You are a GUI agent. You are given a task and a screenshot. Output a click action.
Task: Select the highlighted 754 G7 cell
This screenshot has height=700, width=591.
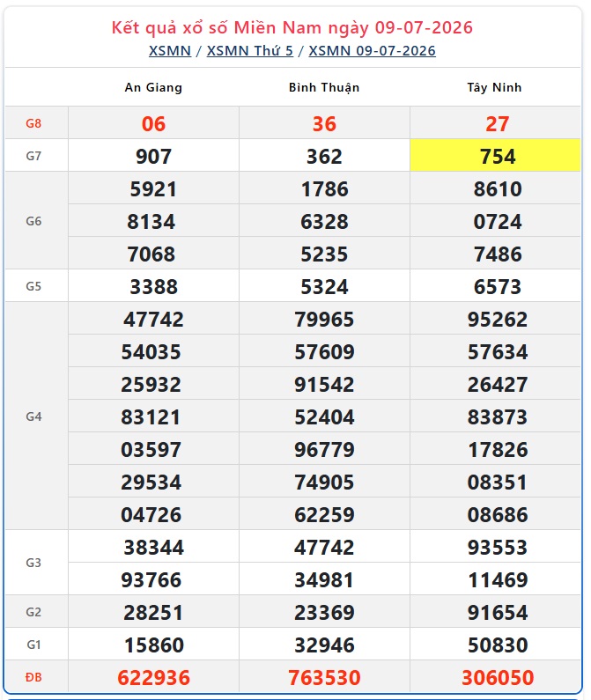click(x=495, y=155)
